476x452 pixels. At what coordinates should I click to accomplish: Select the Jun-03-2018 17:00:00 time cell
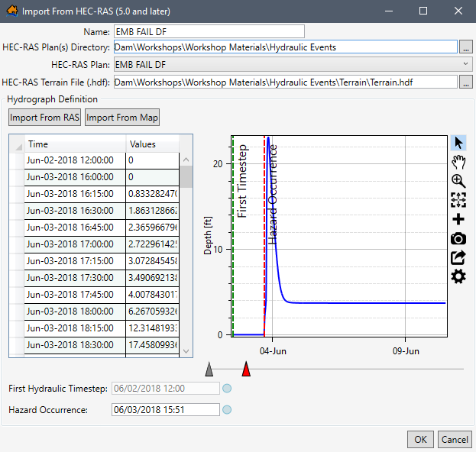[75, 244]
